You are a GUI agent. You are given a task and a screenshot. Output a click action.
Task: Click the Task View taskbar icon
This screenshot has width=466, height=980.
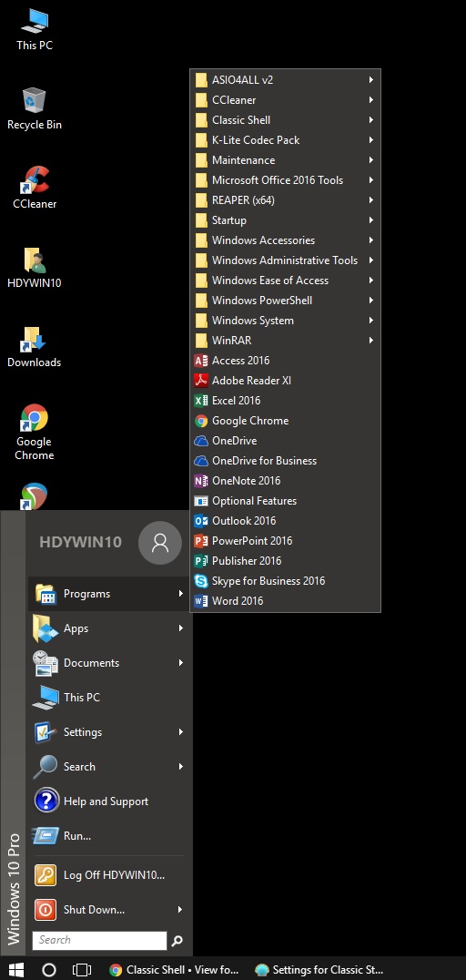(x=82, y=969)
